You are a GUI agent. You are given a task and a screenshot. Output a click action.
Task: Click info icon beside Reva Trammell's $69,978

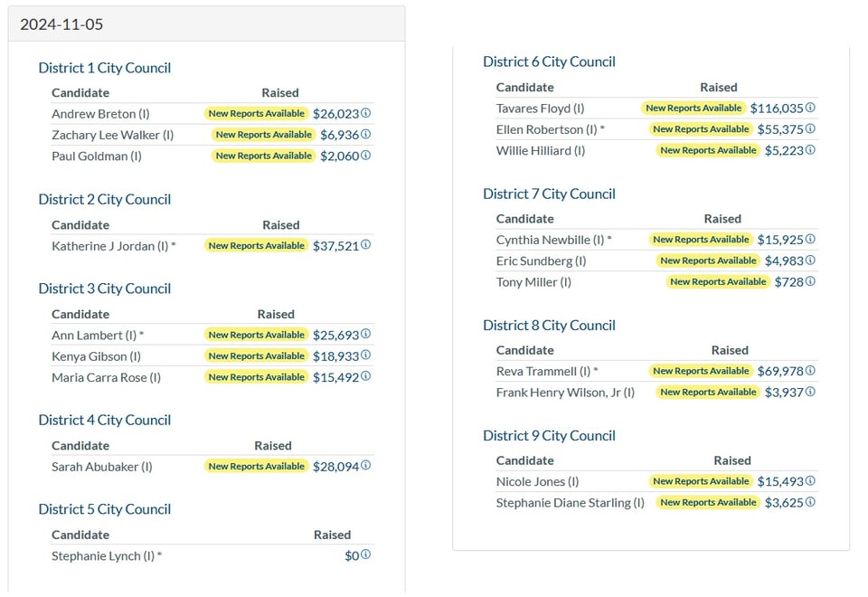click(810, 371)
